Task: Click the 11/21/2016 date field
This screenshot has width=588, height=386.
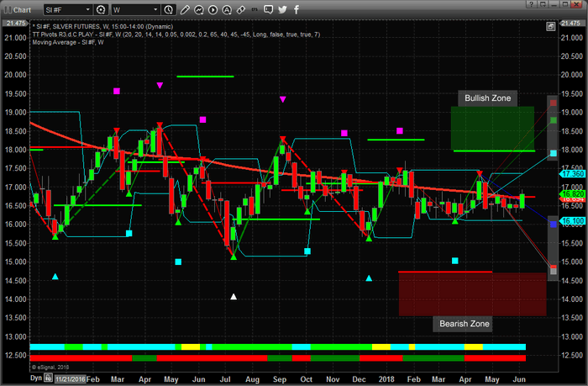Action: [x=69, y=378]
